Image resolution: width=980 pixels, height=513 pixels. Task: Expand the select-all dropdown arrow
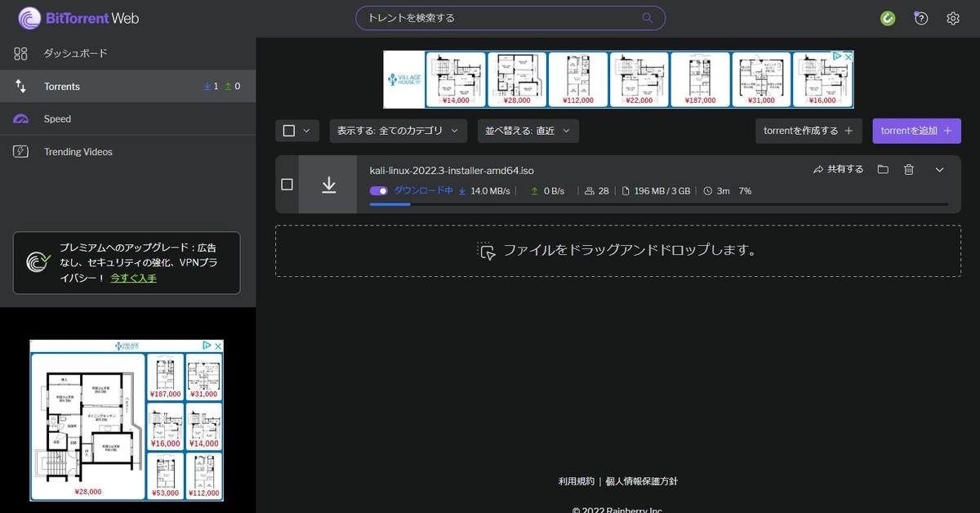[x=307, y=130]
